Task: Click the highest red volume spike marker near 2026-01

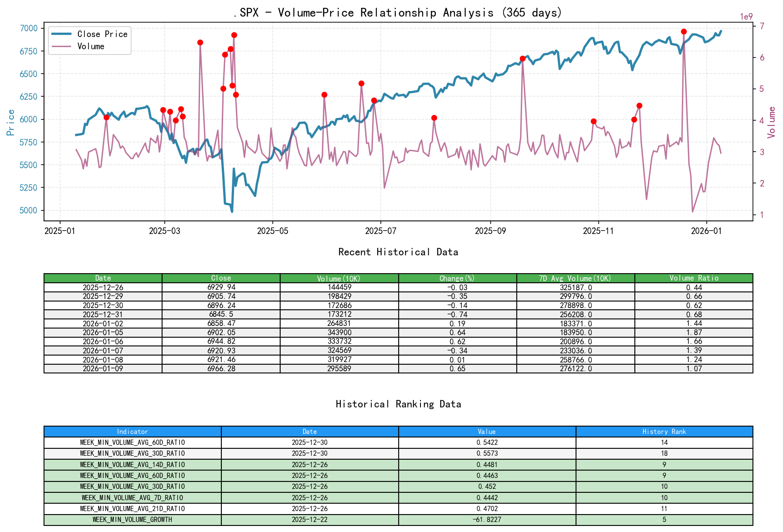Action: [x=683, y=31]
